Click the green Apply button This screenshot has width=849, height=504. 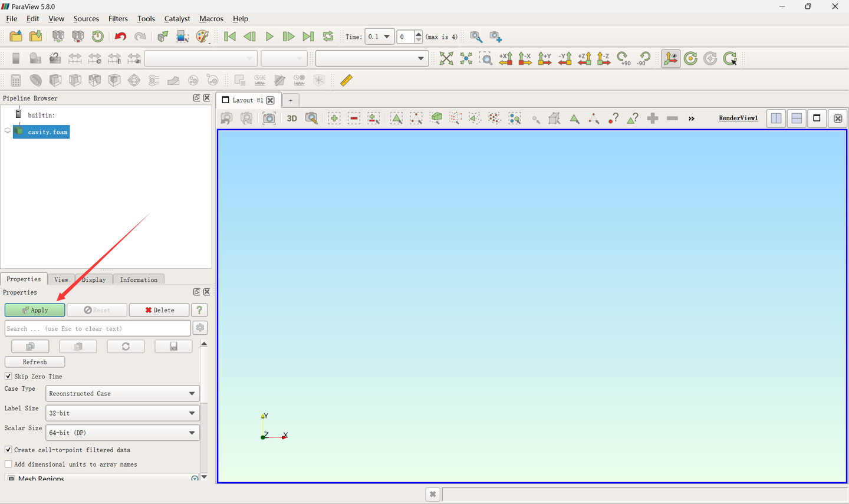[35, 310]
